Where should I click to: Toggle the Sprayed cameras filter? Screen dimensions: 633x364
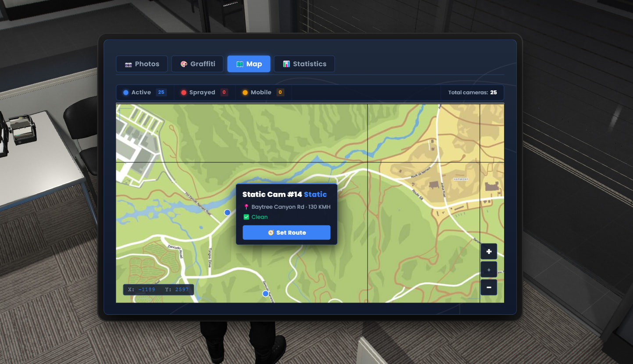(x=204, y=93)
